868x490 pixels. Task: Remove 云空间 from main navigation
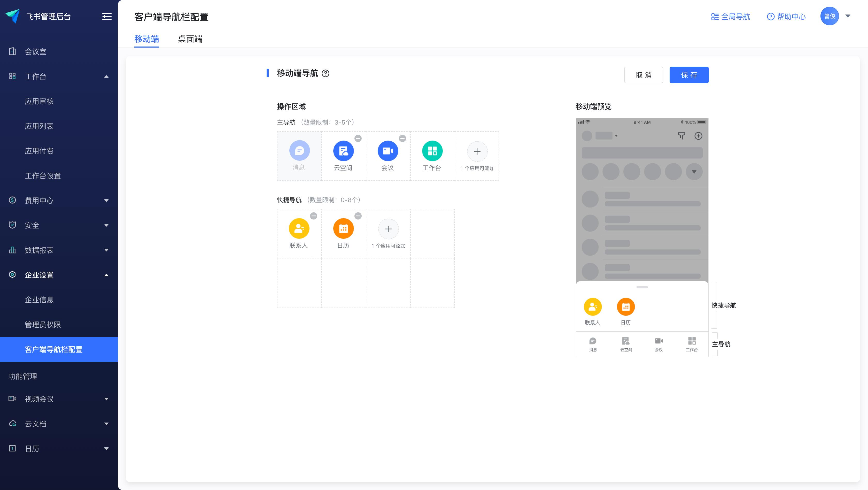pos(358,139)
